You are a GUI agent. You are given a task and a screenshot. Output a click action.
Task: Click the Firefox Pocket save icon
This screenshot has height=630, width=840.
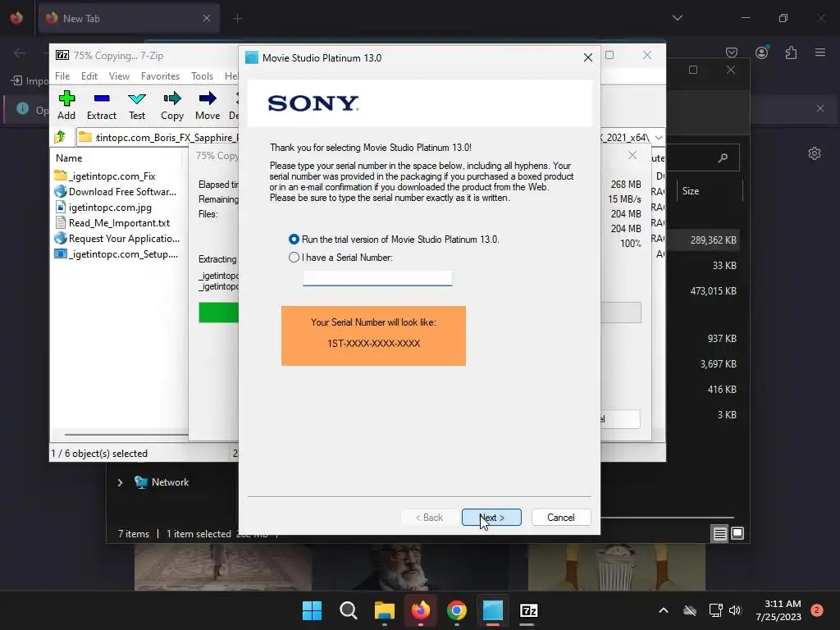pos(731,52)
